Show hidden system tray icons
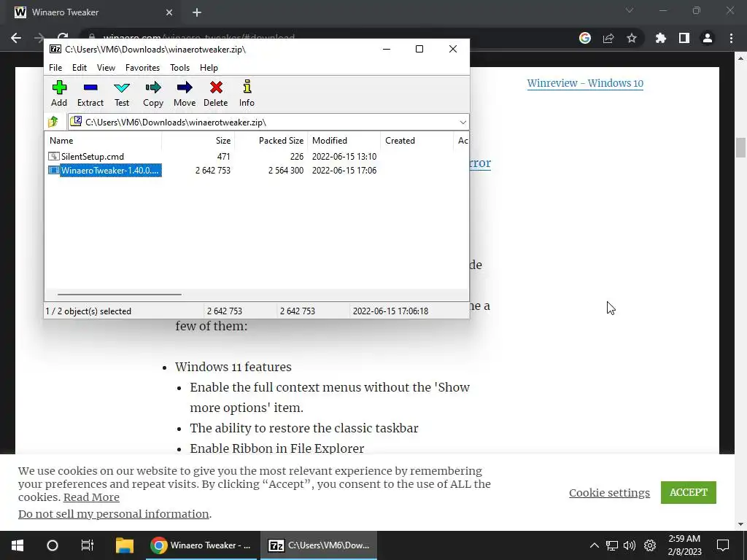The image size is (747, 560). (594, 545)
